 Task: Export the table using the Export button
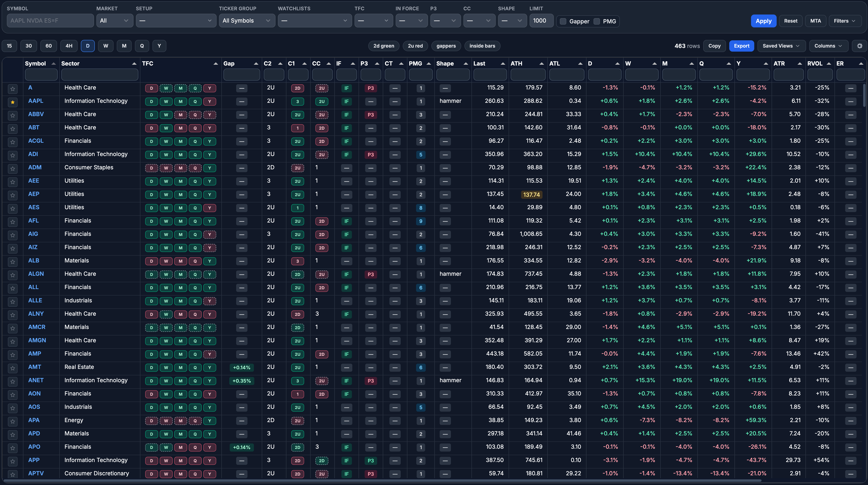[x=742, y=46]
